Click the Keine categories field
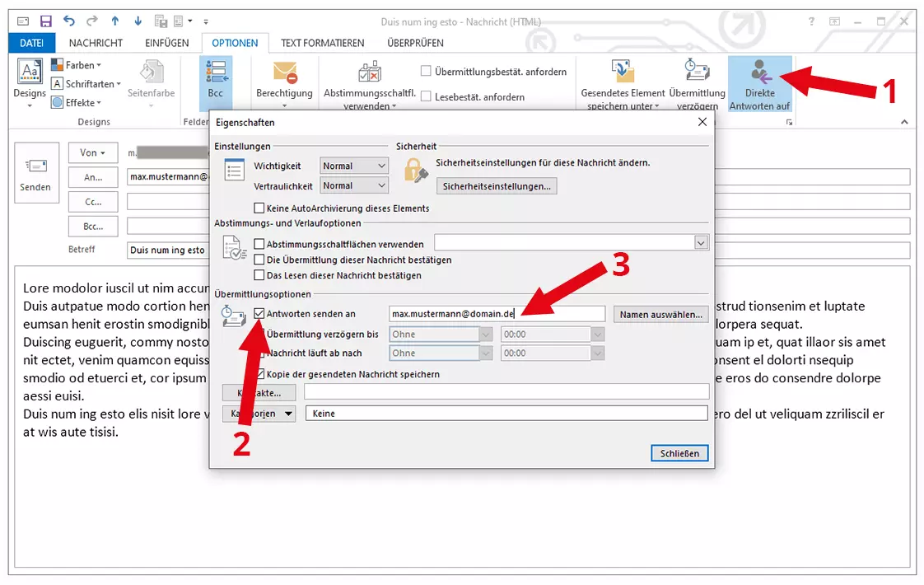This screenshot has height=585, width=924. 506,414
